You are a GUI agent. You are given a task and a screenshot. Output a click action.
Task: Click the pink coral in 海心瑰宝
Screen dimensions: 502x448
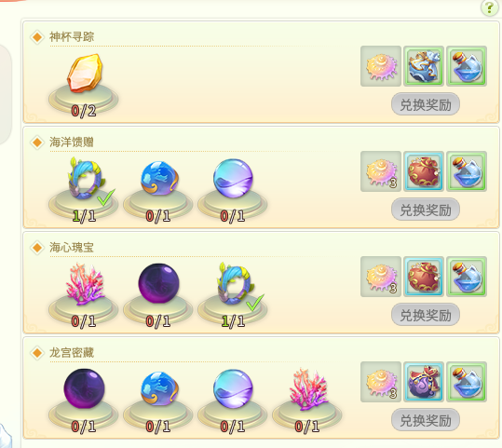pos(85,284)
